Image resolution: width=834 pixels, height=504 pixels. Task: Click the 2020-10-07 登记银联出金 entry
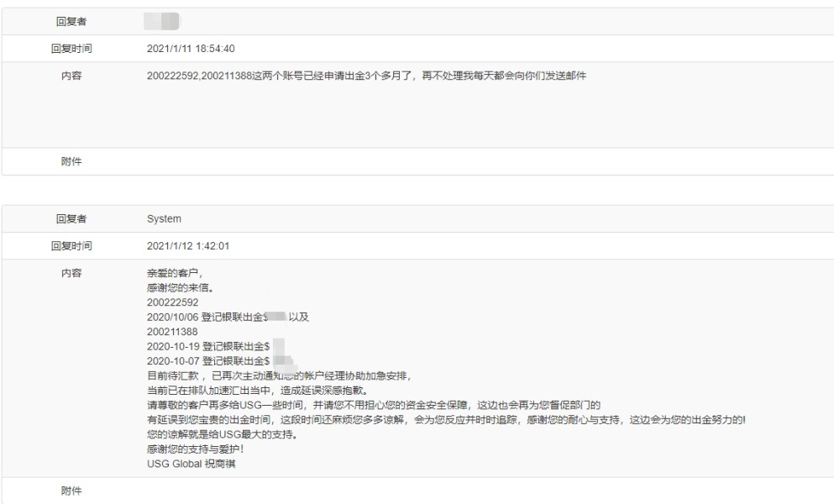click(207, 360)
